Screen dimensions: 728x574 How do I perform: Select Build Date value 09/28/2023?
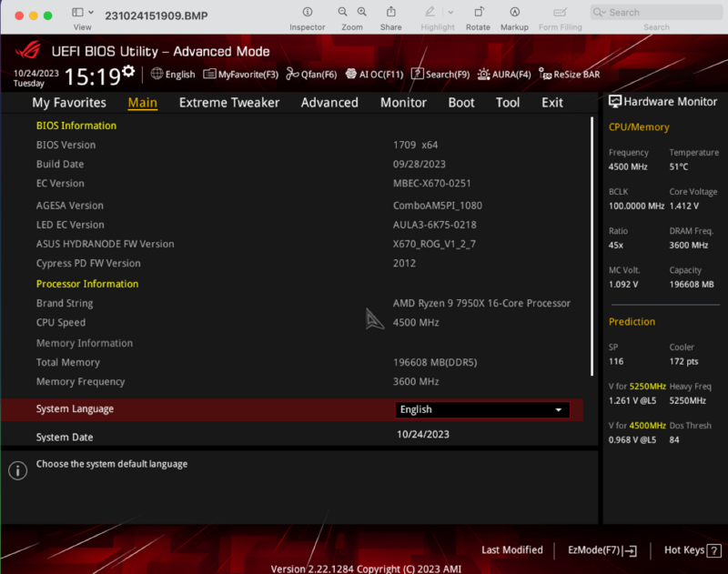coord(419,165)
